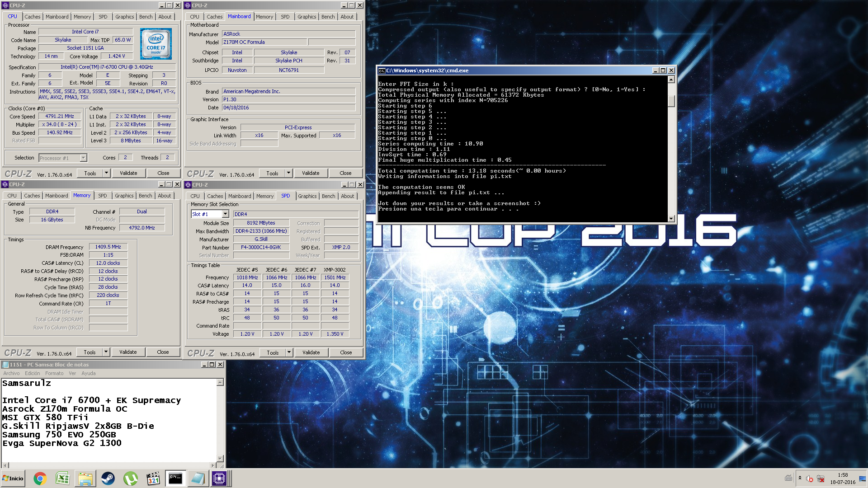Open Media Player Classic taskbar icon

(153, 479)
